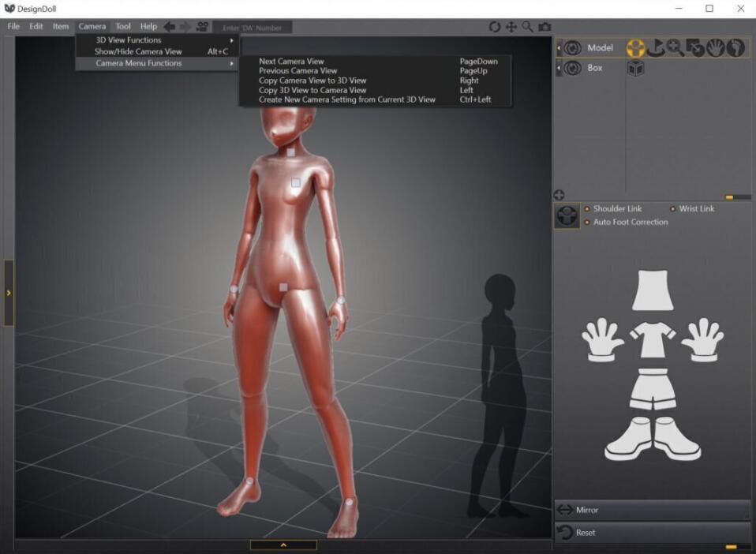This screenshot has width=756, height=554.
Task: Disable Auto Foot Correction
Action: tap(586, 223)
